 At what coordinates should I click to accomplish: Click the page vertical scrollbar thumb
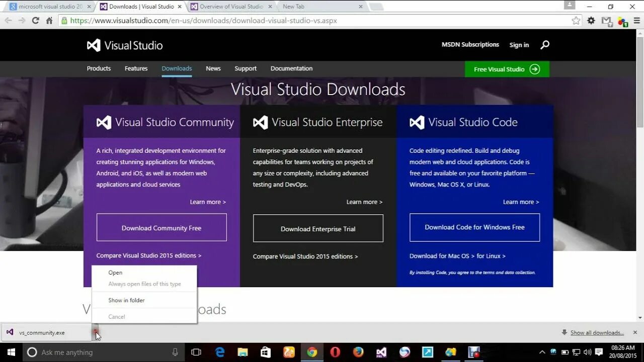pyautogui.click(x=640, y=81)
